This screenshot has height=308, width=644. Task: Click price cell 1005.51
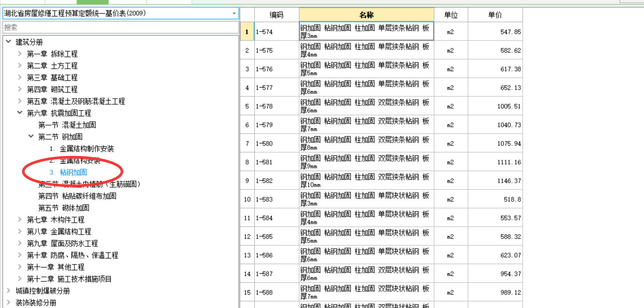(495, 106)
